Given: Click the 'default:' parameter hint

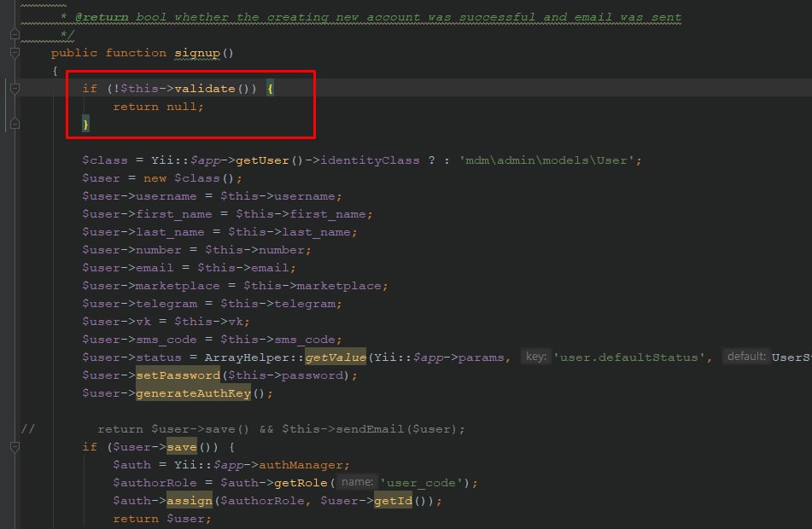Looking at the screenshot, I should coord(746,357).
